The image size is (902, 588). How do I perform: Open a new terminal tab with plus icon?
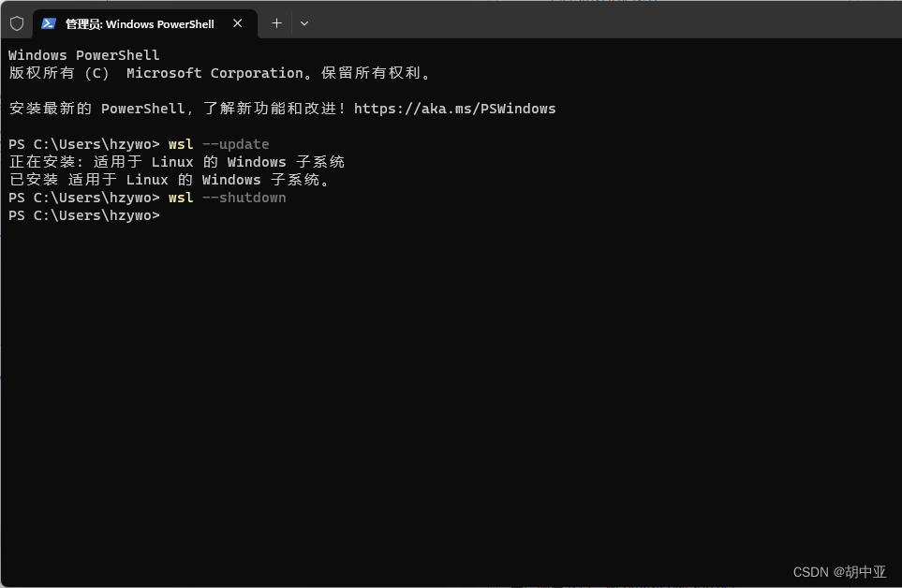(275, 23)
